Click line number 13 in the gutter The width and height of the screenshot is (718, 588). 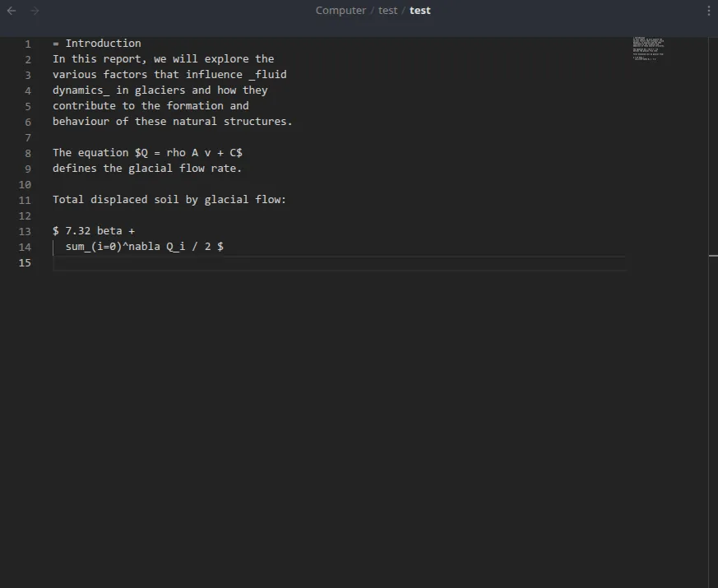(24, 231)
